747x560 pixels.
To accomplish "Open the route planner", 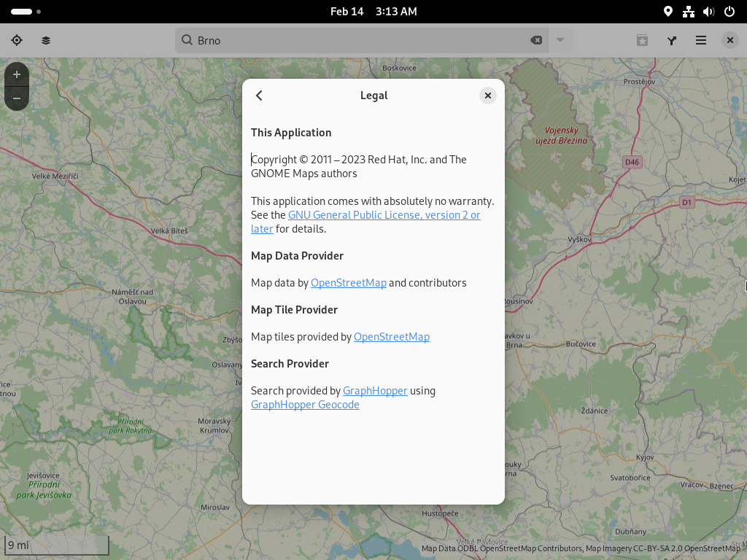I will tap(672, 41).
